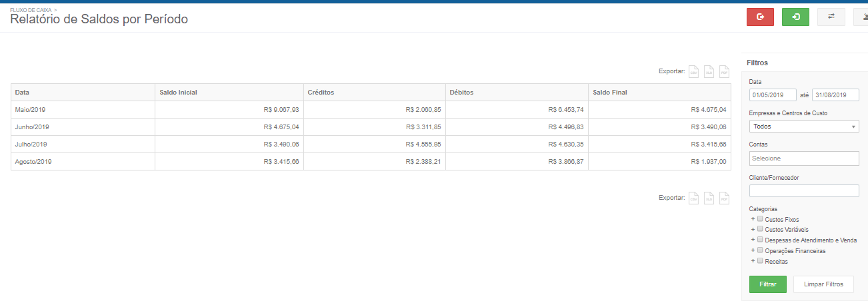The height and width of the screenshot is (301, 868).
Task: Expand the Custos Variáveis category tree
Action: [753, 229]
